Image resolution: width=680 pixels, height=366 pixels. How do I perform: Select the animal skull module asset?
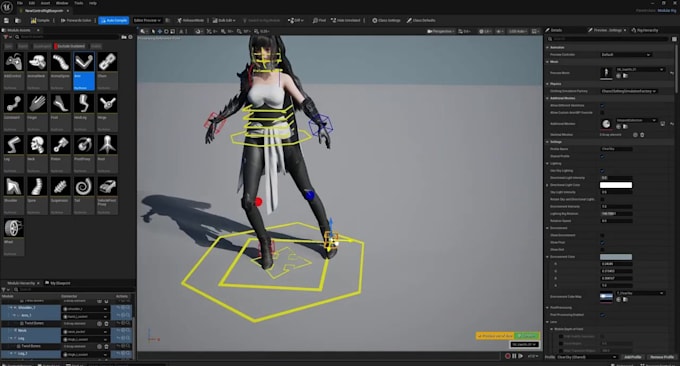(x=37, y=71)
